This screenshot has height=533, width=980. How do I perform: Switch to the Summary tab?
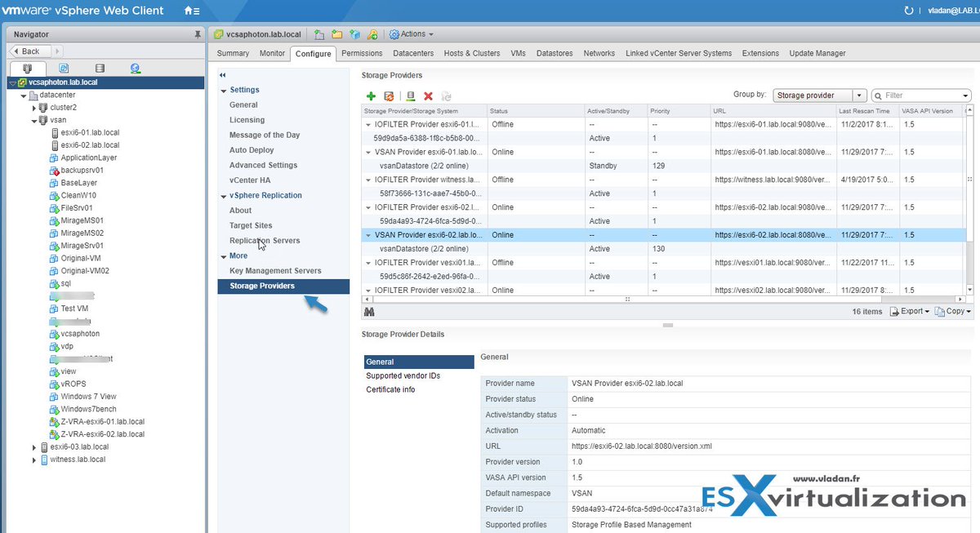point(233,53)
